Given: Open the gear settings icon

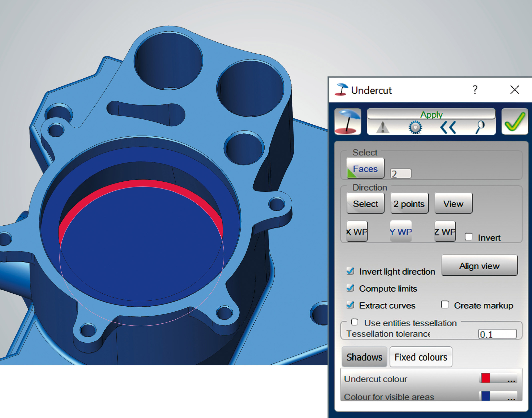Looking at the screenshot, I should 415,127.
